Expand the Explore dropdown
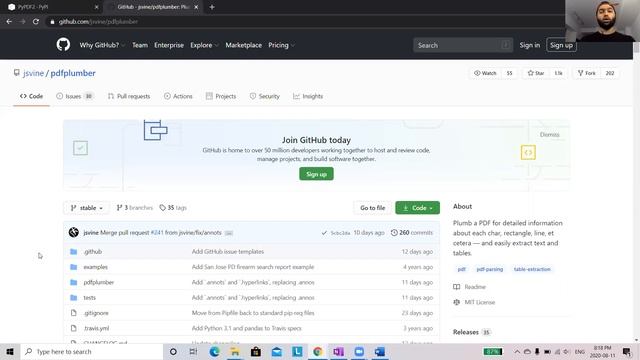This screenshot has height=360, width=640. [x=204, y=45]
